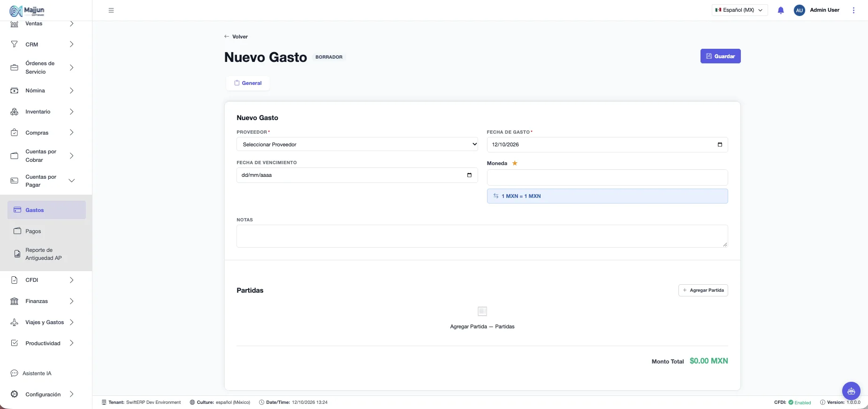Click the AU user avatar
The height and width of the screenshot is (409, 868).
tap(799, 10)
